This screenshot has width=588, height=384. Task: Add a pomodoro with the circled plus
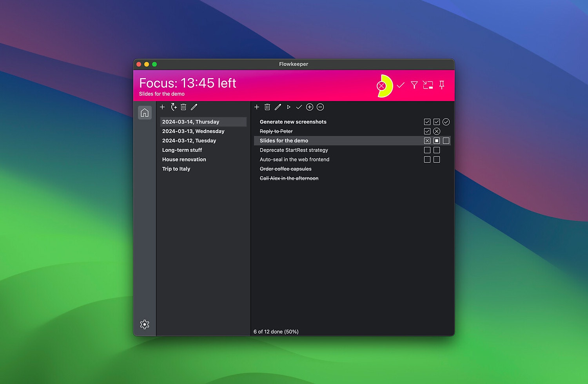click(310, 107)
